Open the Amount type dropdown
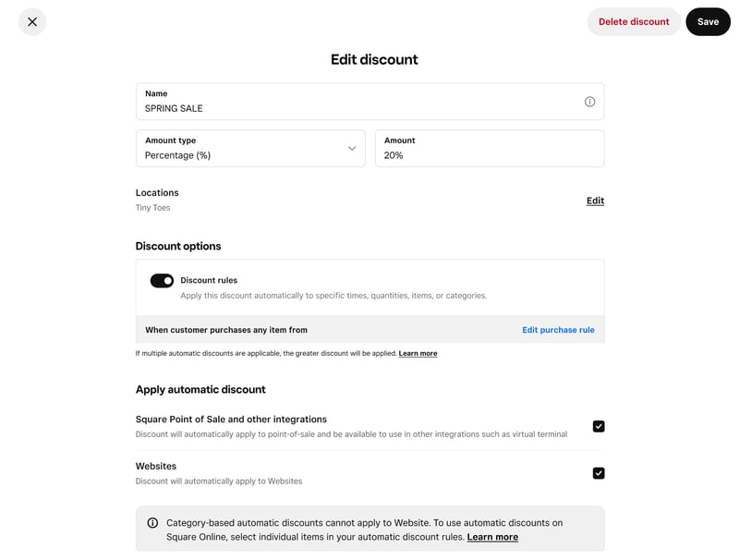The width and height of the screenshot is (739, 560). point(249,148)
